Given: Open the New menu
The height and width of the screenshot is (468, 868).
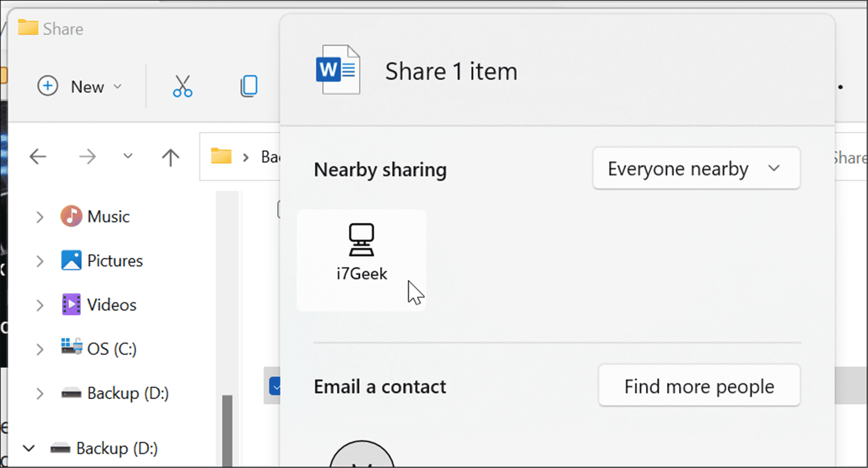Looking at the screenshot, I should pos(79,87).
